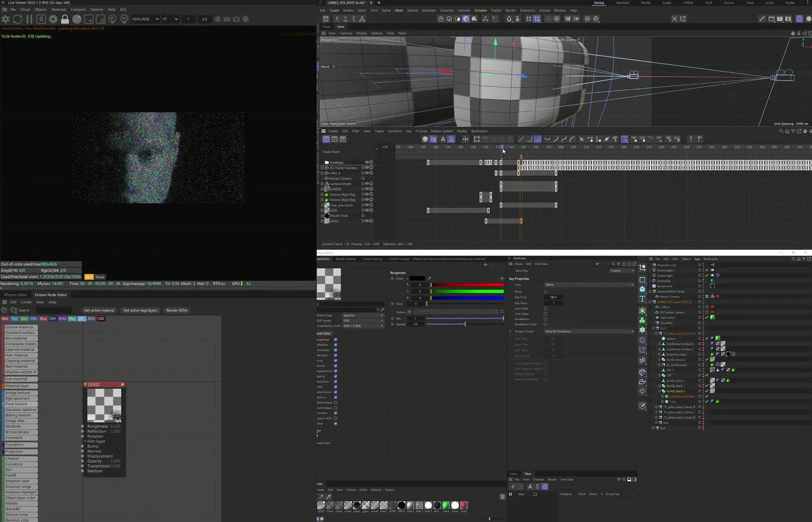Image resolution: width=812 pixels, height=522 pixels.
Task: Click the LENS2 node preview thumbnail
Action: point(104,405)
